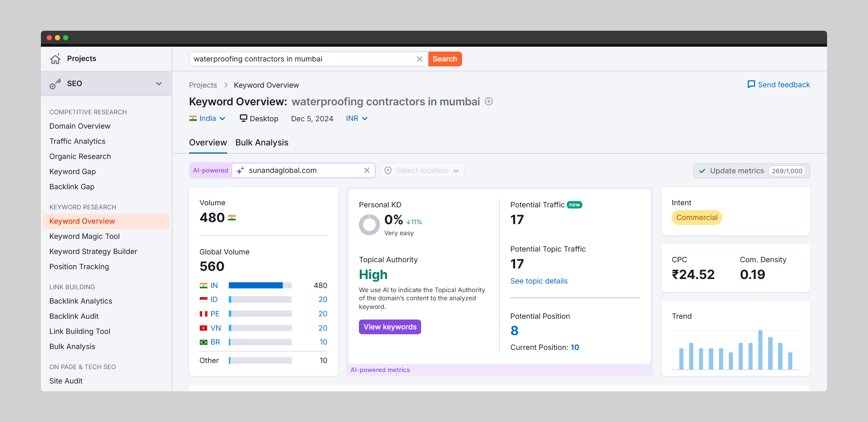Switch to the Bulk Analysis tab
Viewport: 868px width, 422px height.
262,143
